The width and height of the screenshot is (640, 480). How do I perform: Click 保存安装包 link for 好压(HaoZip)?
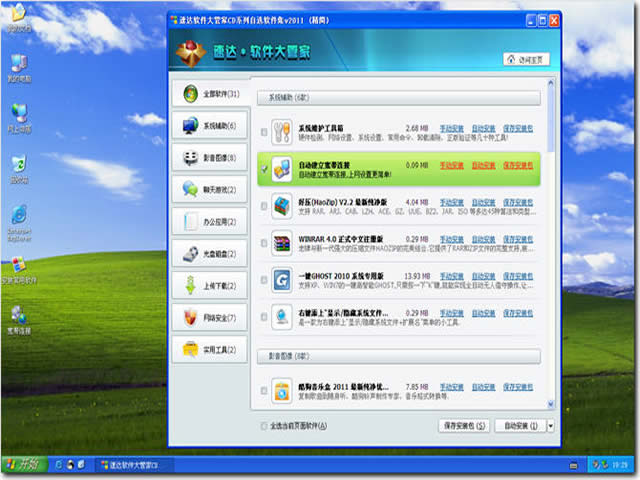518,202
